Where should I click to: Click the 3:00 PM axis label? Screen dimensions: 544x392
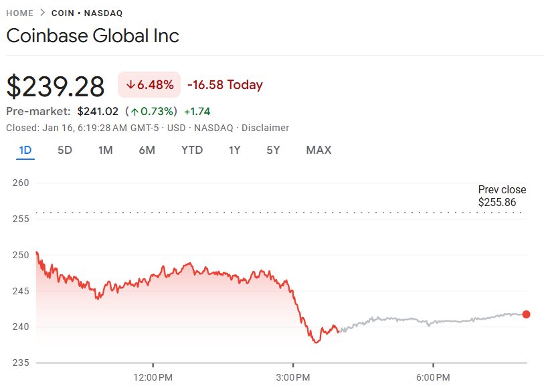tap(293, 378)
